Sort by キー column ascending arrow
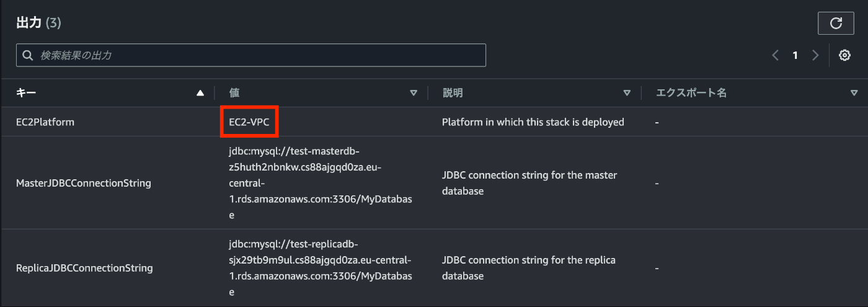868x307 pixels. point(200,93)
